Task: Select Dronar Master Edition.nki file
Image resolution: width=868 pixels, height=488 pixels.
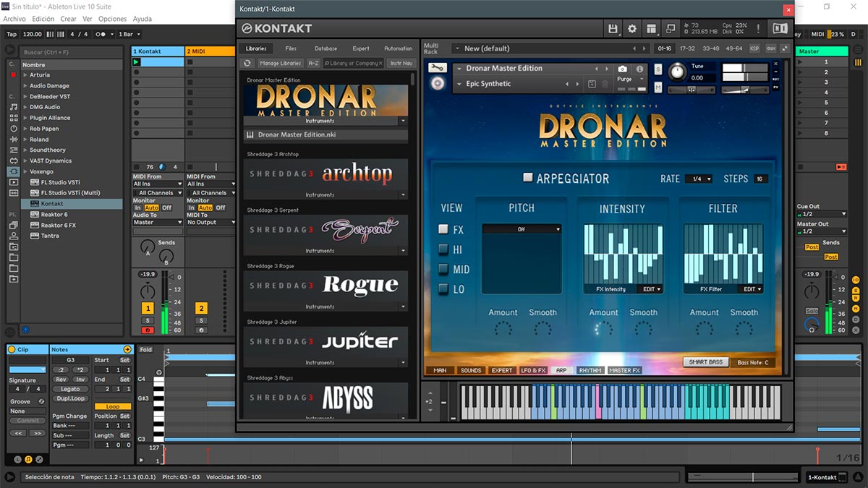Action: click(325, 134)
